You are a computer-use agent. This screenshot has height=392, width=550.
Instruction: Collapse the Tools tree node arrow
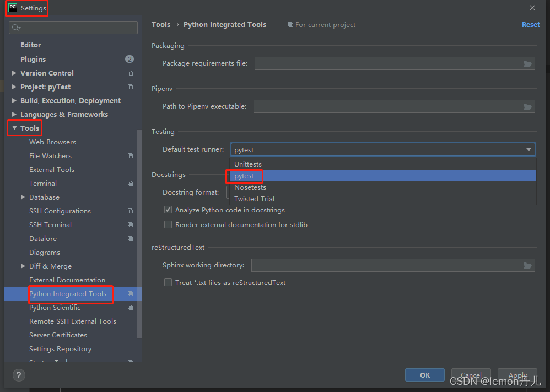tap(14, 128)
